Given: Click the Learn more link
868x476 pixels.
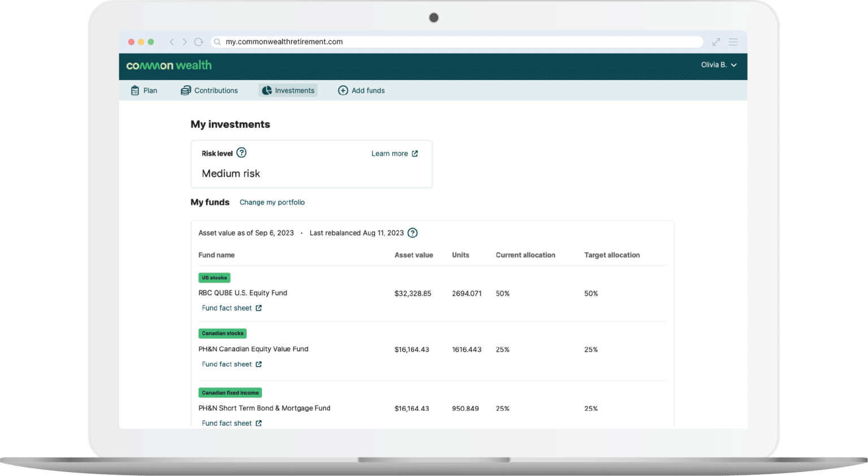Looking at the screenshot, I should pos(394,154).
